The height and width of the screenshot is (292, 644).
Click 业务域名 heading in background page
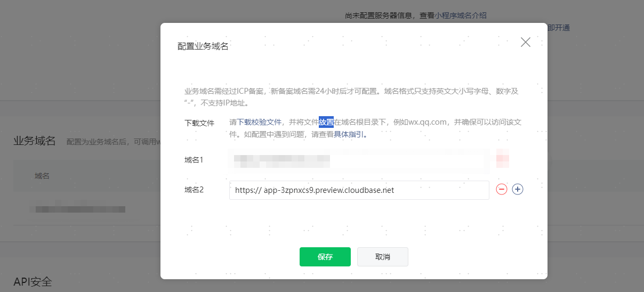(x=35, y=141)
